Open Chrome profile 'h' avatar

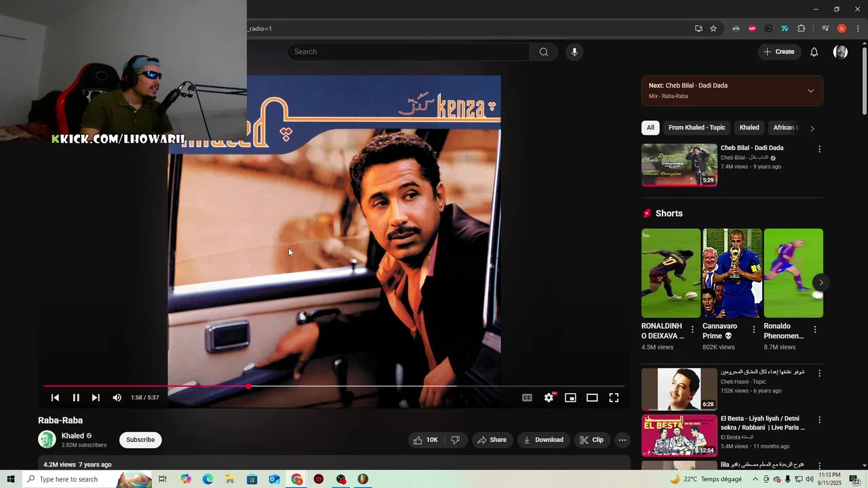coord(842,28)
